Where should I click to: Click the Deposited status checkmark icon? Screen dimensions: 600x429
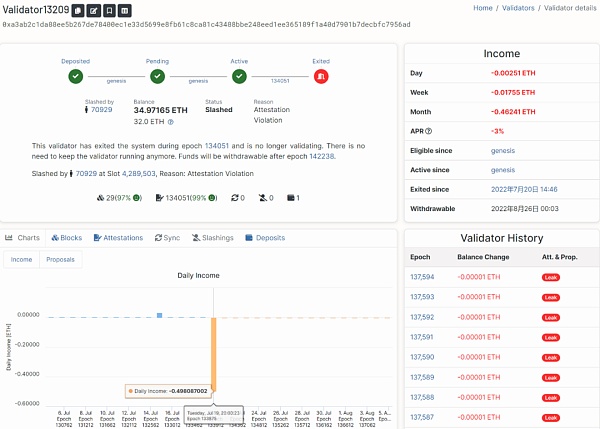pyautogui.click(x=76, y=75)
